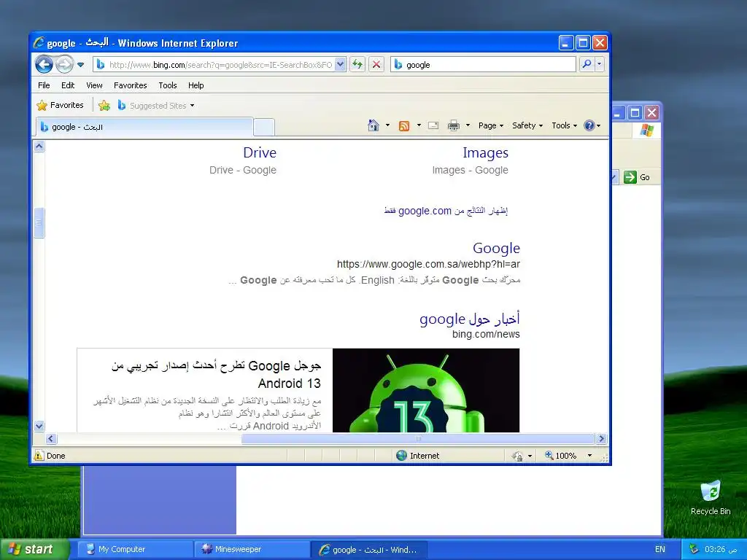The image size is (747, 560).
Task: Switch to My Computer taskbar button
Action: [135, 549]
